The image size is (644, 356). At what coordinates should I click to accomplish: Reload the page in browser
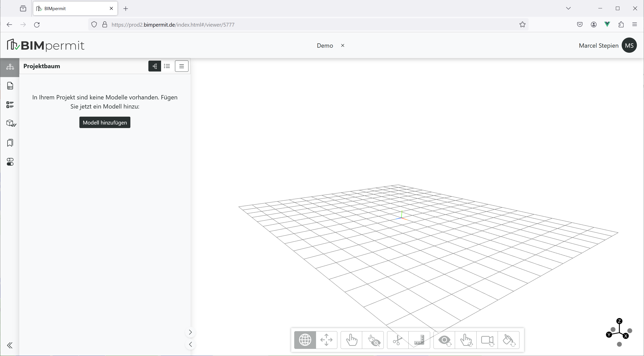(x=37, y=25)
